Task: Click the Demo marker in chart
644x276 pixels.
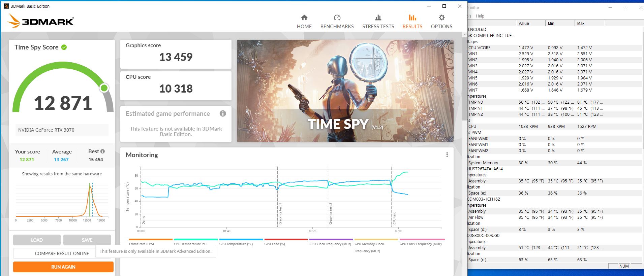Action: click(x=143, y=220)
